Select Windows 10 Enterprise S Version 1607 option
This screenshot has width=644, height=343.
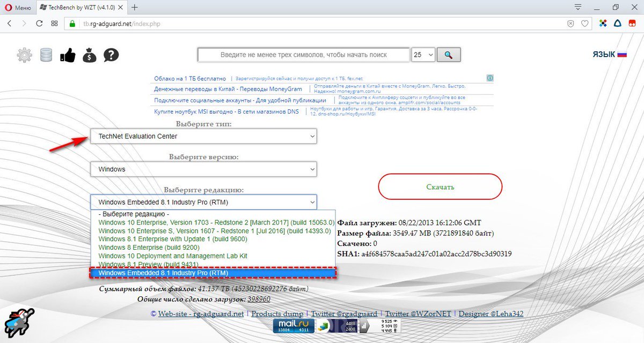tap(213, 231)
